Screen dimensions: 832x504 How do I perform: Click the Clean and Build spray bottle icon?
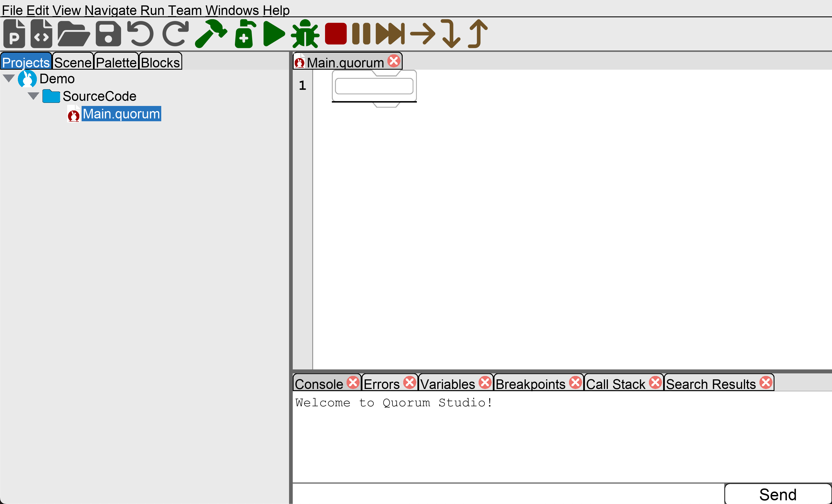[x=245, y=33]
